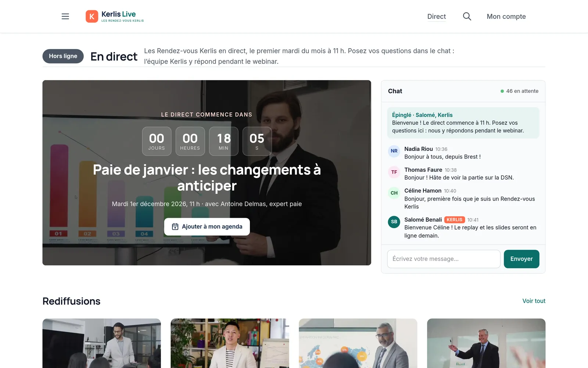Click the LES RENDEZ-VOUS KERLIS tagline
Screen dimensions: 588x368
coord(123,21)
